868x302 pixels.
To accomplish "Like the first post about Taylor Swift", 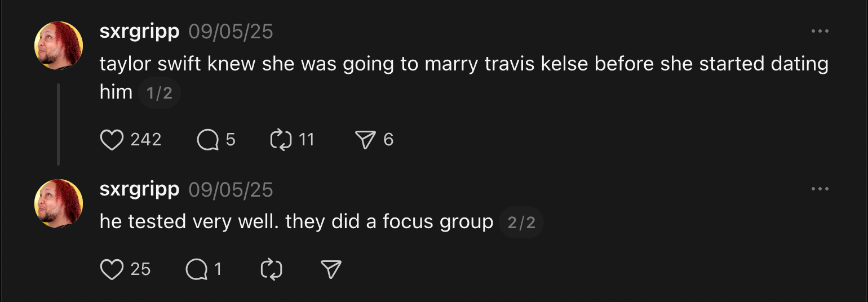I will (x=112, y=140).
